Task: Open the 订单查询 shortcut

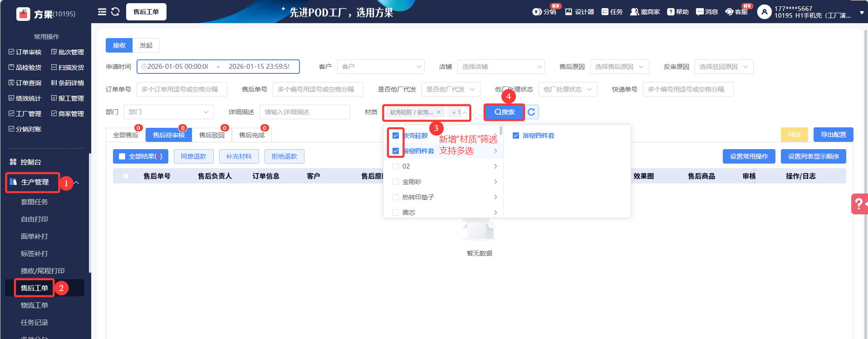Action: click(25, 83)
